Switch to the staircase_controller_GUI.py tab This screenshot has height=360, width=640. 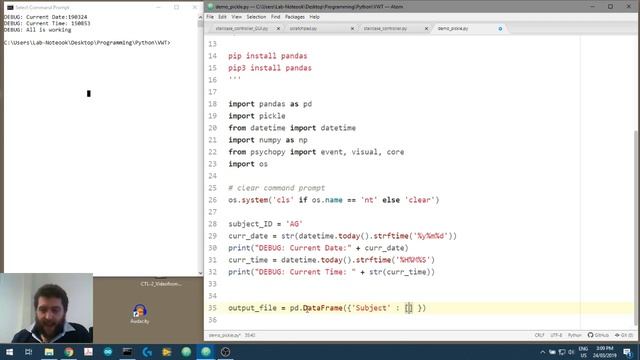242,29
